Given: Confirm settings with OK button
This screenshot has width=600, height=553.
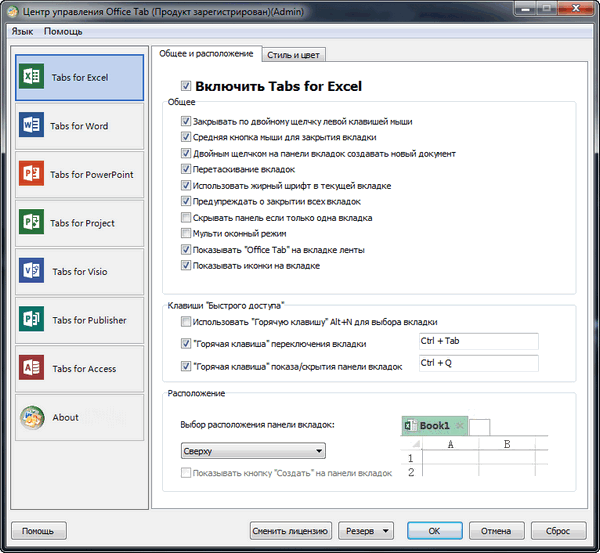Looking at the screenshot, I should pos(434,531).
